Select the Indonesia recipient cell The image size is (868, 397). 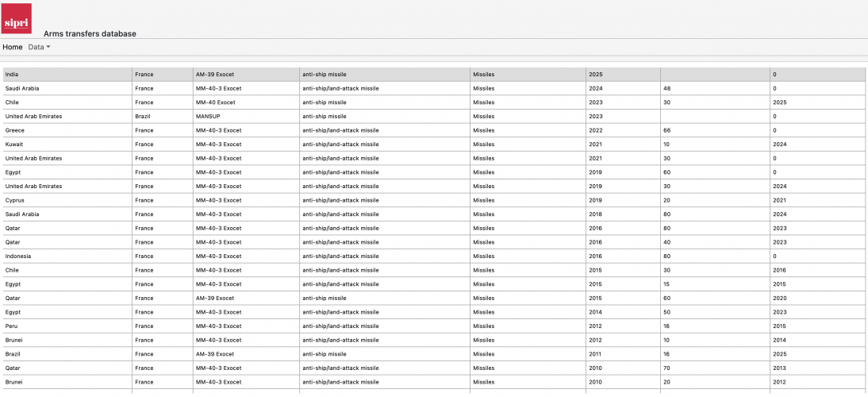pos(67,256)
